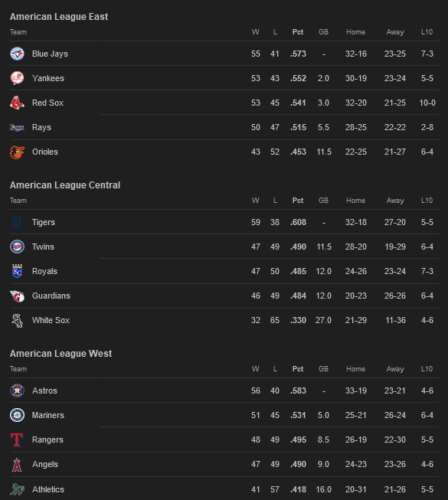
Task: Select the Orioles bird logo
Action: coord(17,152)
